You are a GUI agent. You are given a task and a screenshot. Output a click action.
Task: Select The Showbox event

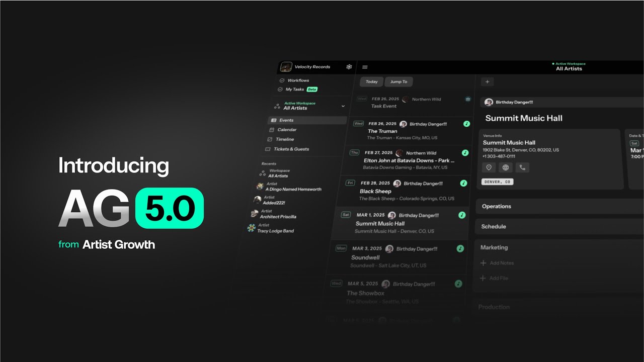pos(394,292)
